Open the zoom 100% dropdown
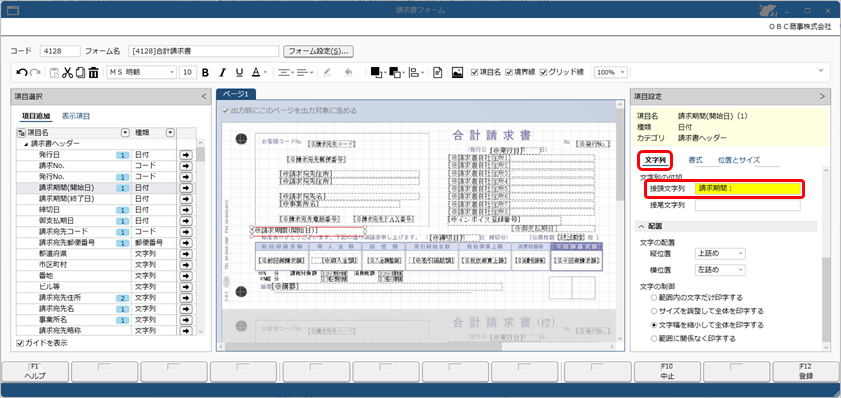 coord(623,72)
